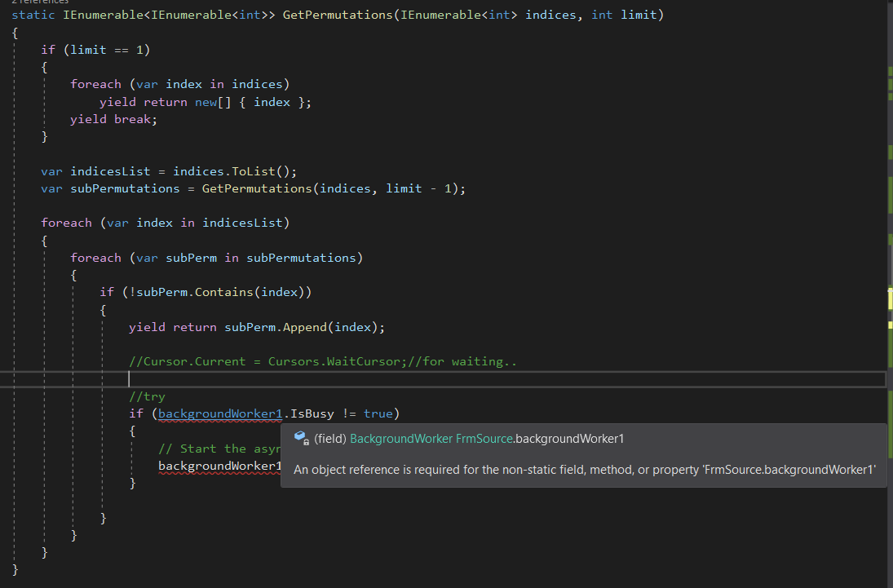Click the recursive GetPermutations(indices, limit - 1) call
This screenshot has width=893, height=588.
coord(331,188)
